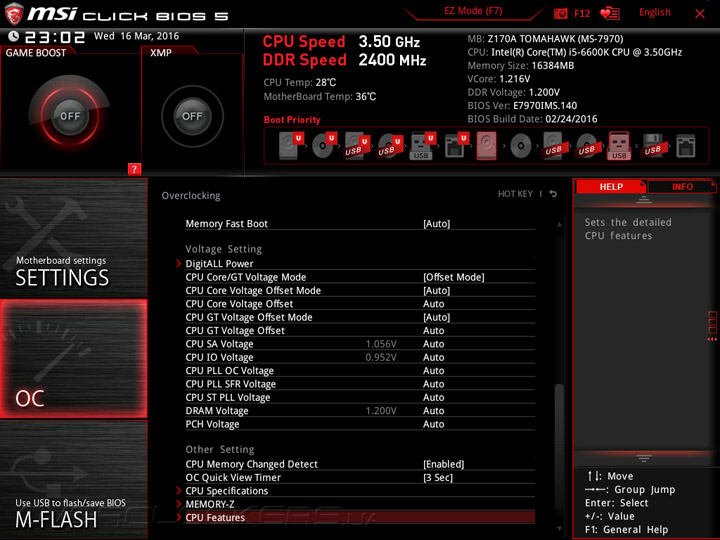Select the first UEFI hard disk boot device
Image resolution: width=720 pixels, height=540 pixels.
[291, 146]
